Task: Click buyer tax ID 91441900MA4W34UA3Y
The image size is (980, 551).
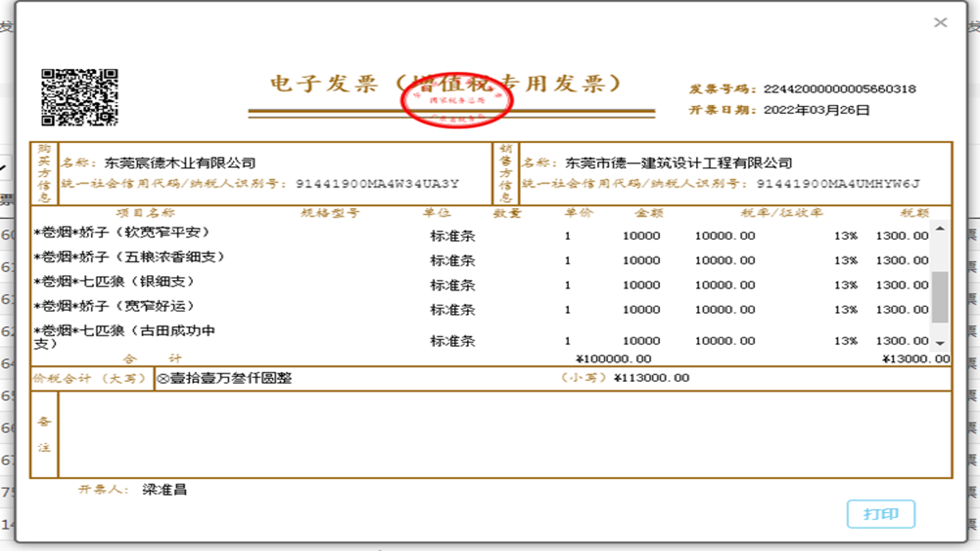Action: tap(377, 184)
